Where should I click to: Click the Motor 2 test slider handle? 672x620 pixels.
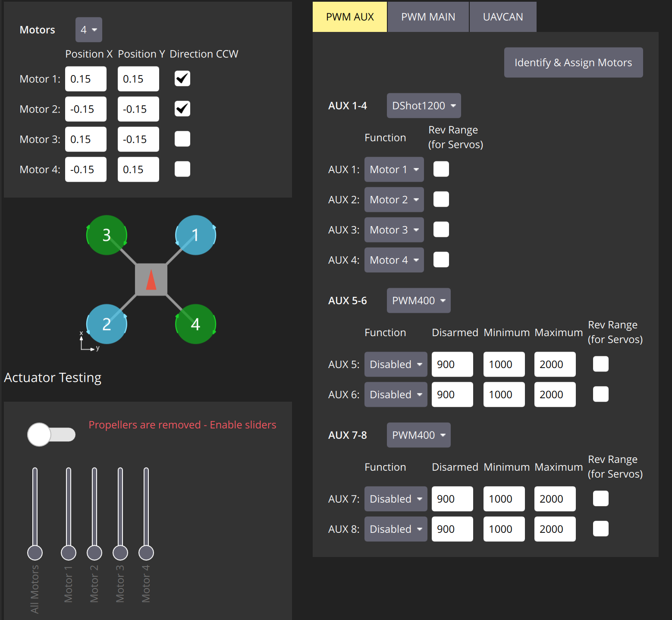pyautogui.click(x=94, y=553)
